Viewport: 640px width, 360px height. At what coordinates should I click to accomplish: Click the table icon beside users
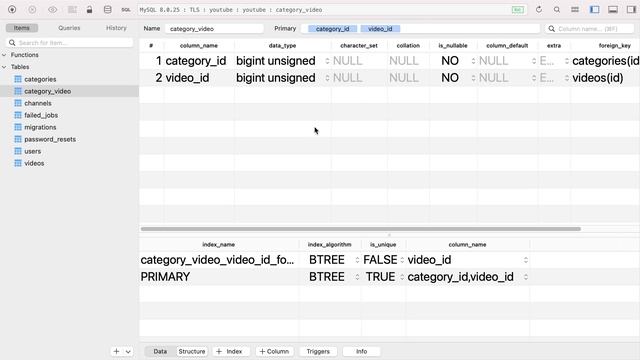click(x=18, y=151)
